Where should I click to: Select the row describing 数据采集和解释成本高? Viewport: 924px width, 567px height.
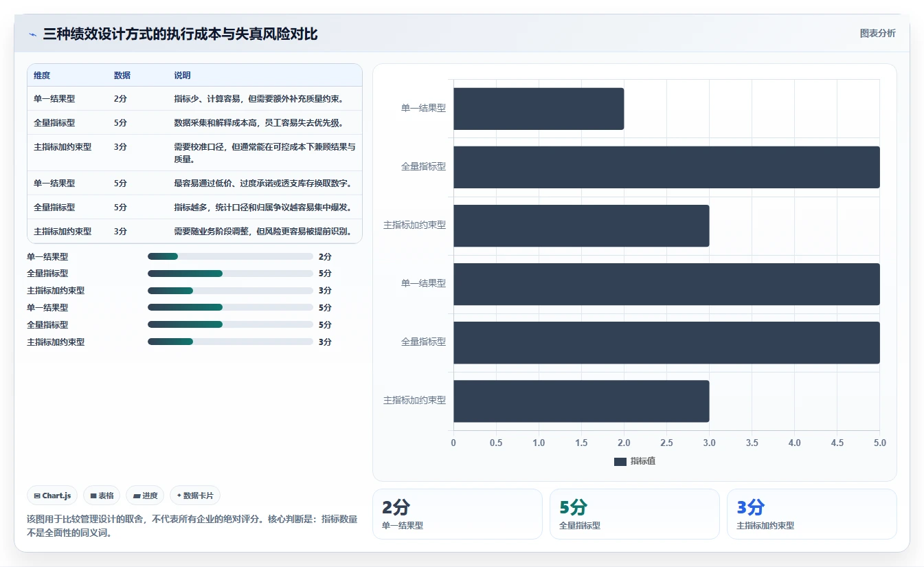[194, 122]
